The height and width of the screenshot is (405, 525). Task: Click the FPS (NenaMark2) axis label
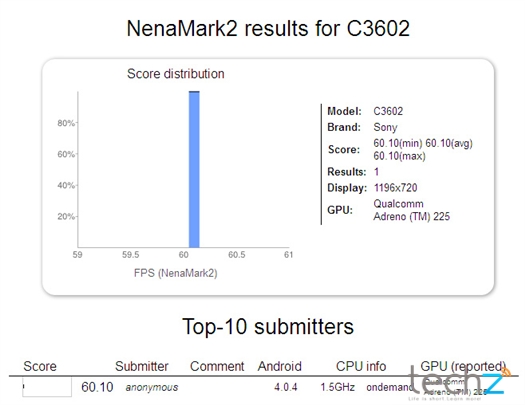pyautogui.click(x=176, y=273)
